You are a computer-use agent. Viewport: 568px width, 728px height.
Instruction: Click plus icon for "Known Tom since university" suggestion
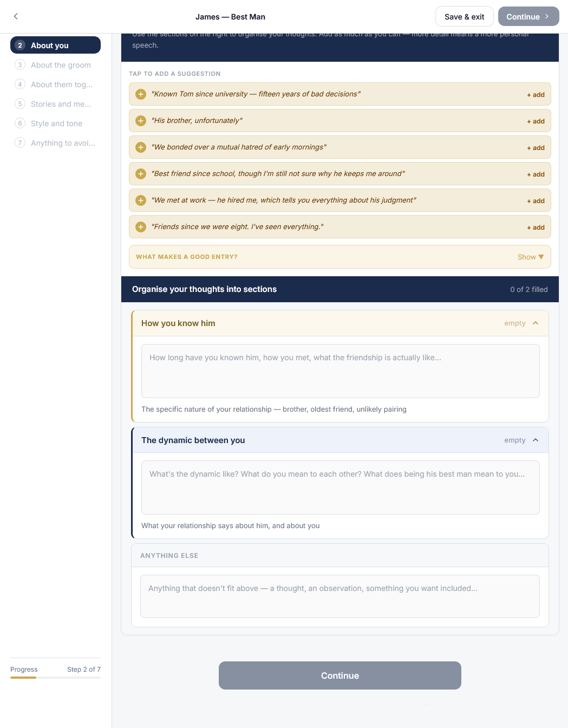[x=141, y=94]
